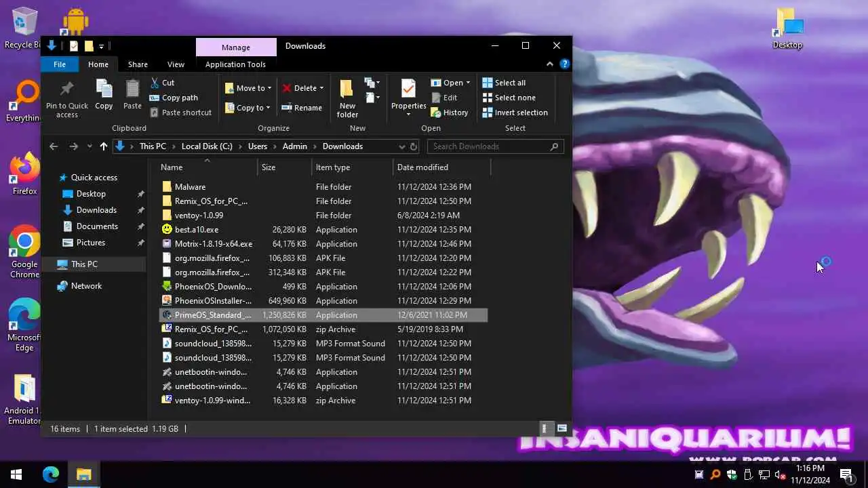Click the Manage contextual tab
Viewport: 868px width, 488px height.
pyautogui.click(x=236, y=47)
